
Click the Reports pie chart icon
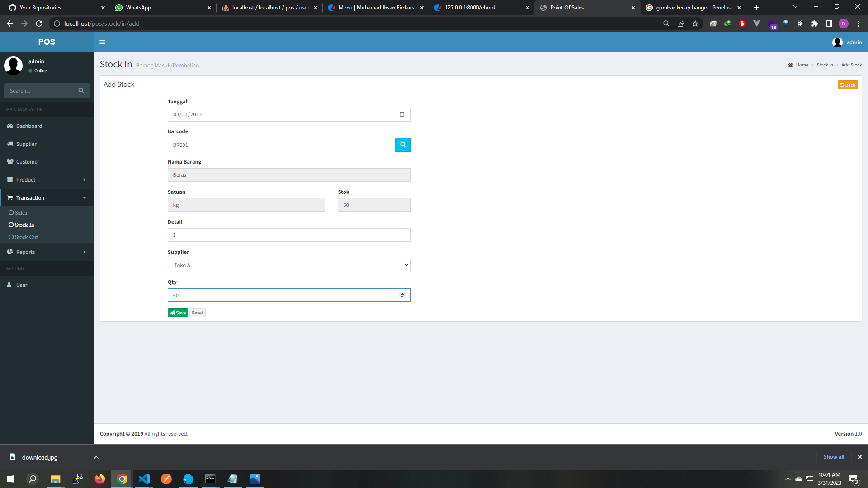(x=10, y=252)
